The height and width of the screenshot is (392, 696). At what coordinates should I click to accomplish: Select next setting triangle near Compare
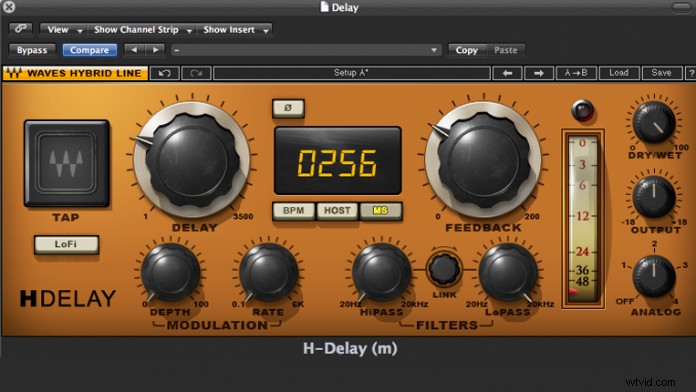point(155,50)
